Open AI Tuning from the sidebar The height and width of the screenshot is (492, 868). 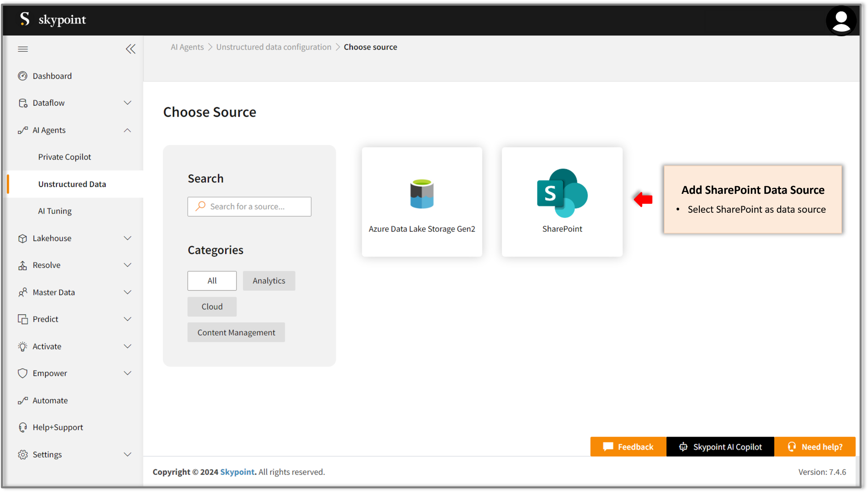55,211
